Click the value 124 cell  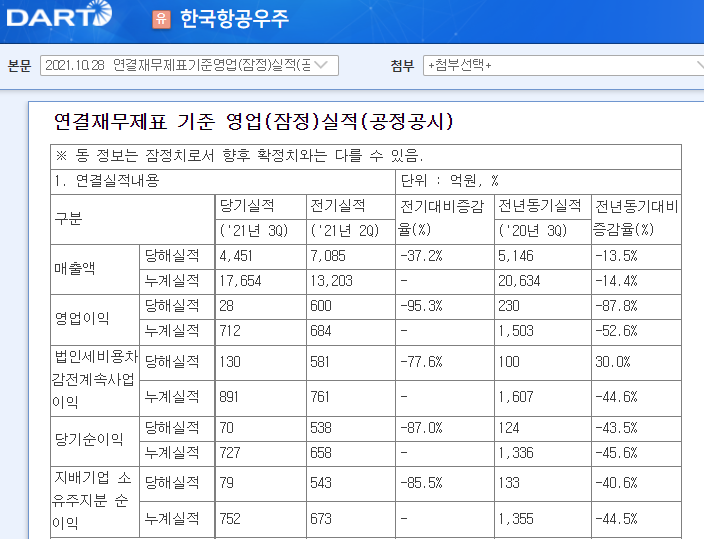point(543,429)
